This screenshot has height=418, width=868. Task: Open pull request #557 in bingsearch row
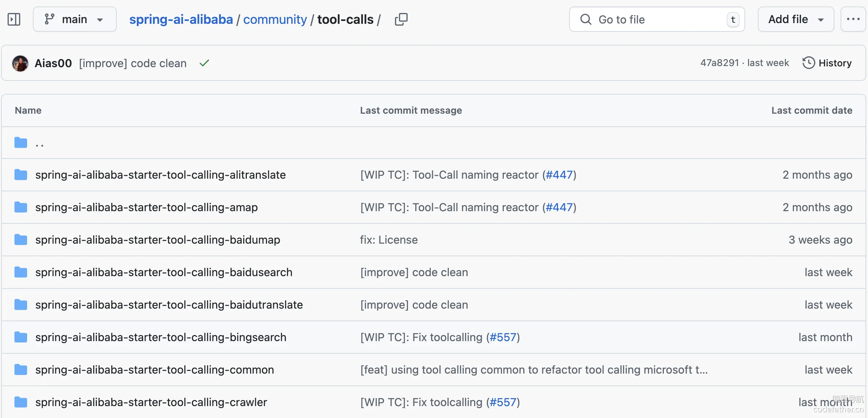pyautogui.click(x=503, y=337)
